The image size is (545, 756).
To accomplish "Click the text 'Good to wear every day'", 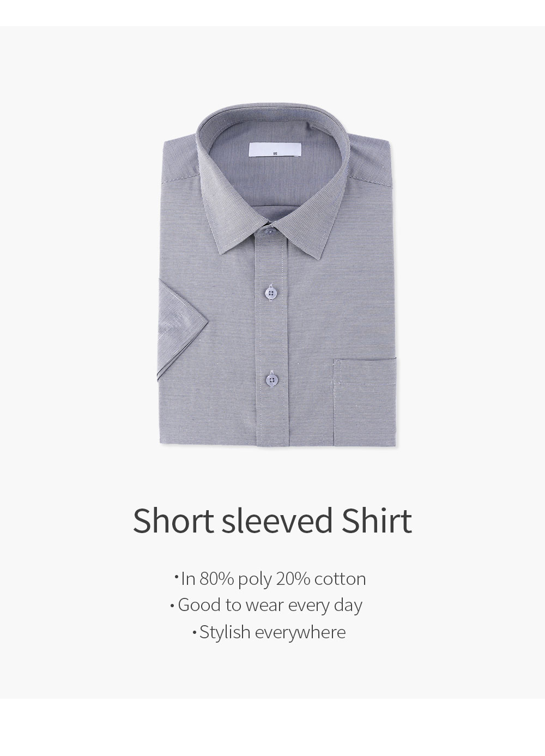I will point(270,606).
